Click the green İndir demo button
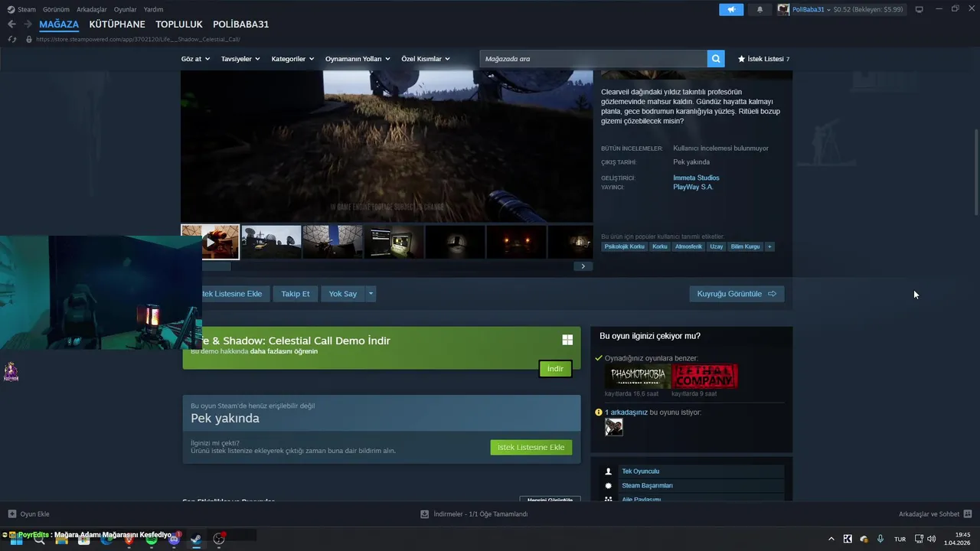This screenshot has height=551, width=980. (x=555, y=369)
